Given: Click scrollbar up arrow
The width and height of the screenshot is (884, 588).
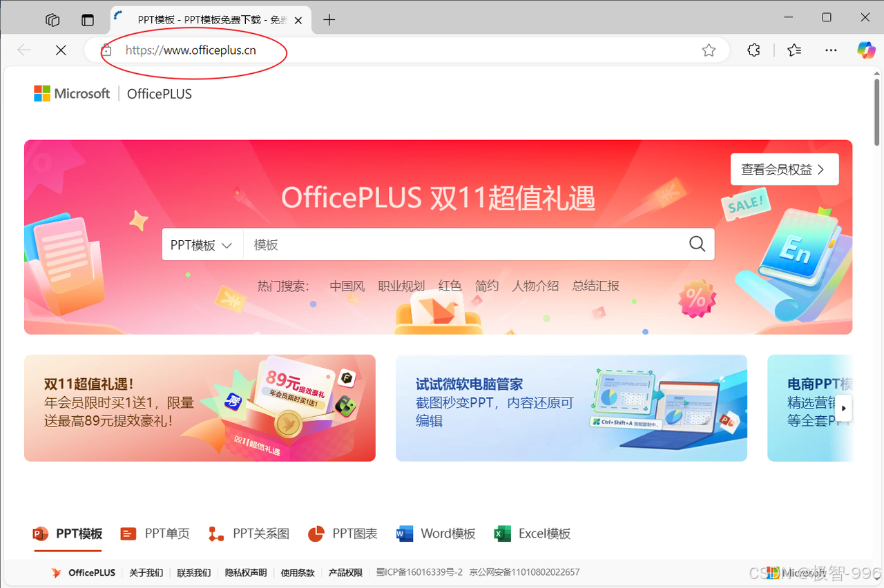Looking at the screenshot, I should pos(878,73).
